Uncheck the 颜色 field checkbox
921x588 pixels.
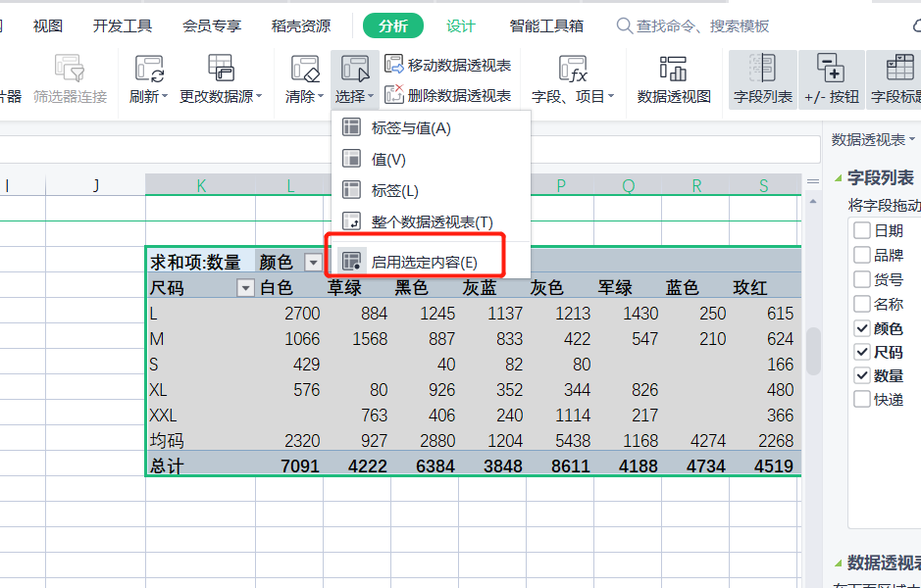(x=862, y=328)
